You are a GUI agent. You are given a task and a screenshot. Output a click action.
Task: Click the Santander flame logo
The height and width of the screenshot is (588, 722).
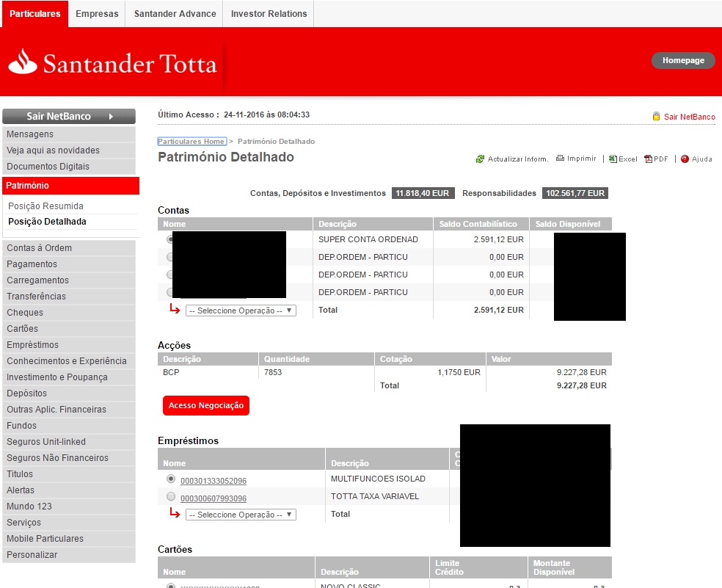point(23,62)
